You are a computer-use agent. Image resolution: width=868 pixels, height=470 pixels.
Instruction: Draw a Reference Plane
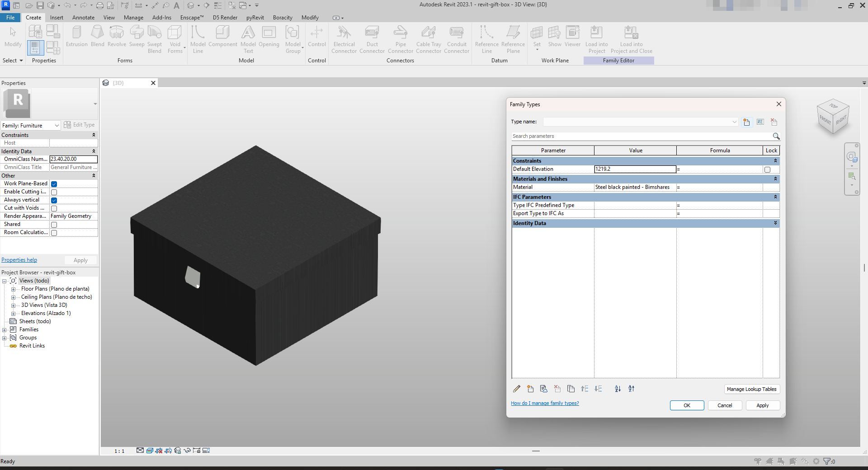(513, 40)
